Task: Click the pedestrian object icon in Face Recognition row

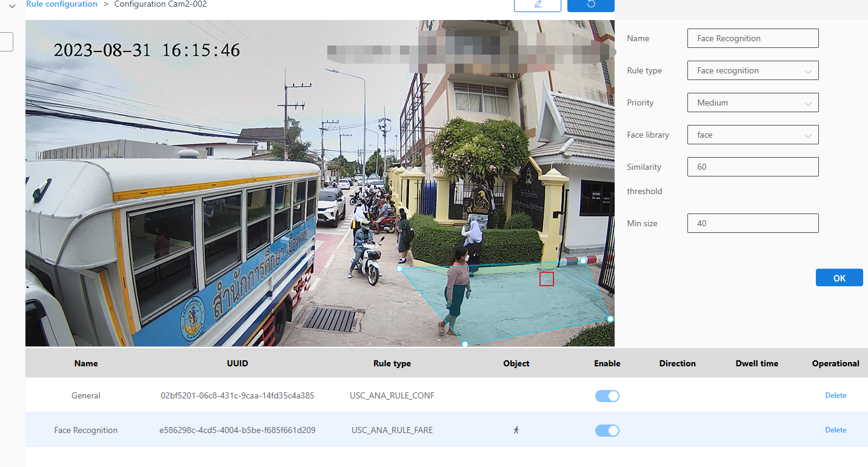Action: coord(516,430)
